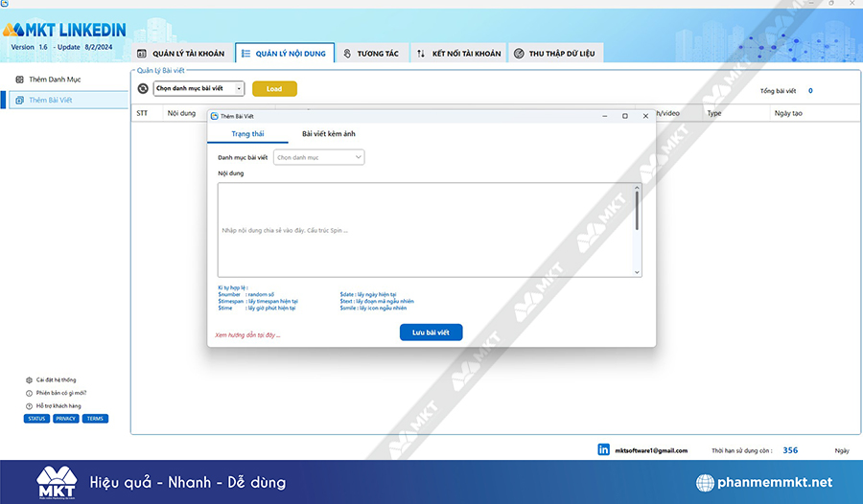Click the Quản Lý Nội Dung list icon
The width and height of the screenshot is (863, 504).
point(246,54)
